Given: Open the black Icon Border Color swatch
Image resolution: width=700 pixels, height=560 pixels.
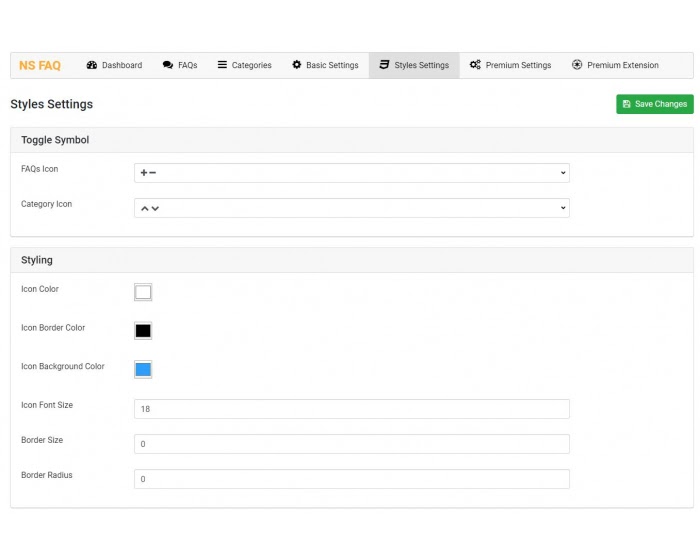Looking at the screenshot, I should [143, 331].
